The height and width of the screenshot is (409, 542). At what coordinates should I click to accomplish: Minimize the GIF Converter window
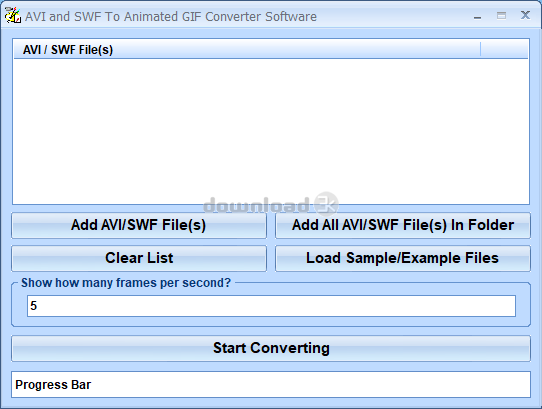[477, 16]
